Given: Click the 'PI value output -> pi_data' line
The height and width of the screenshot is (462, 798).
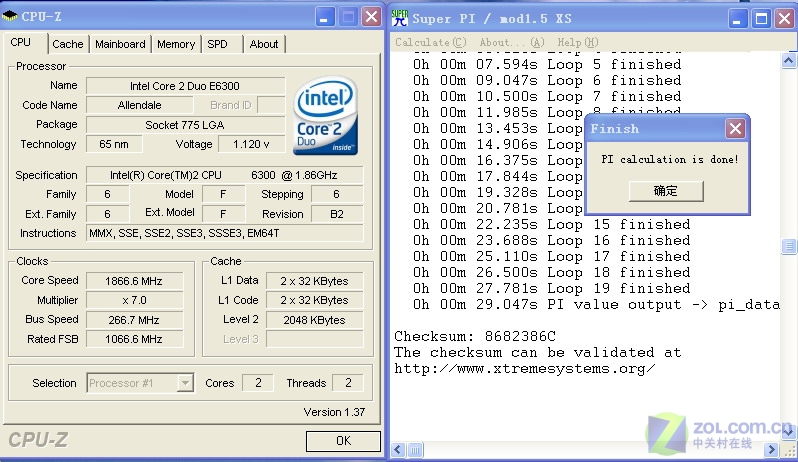Looking at the screenshot, I should tap(596, 305).
